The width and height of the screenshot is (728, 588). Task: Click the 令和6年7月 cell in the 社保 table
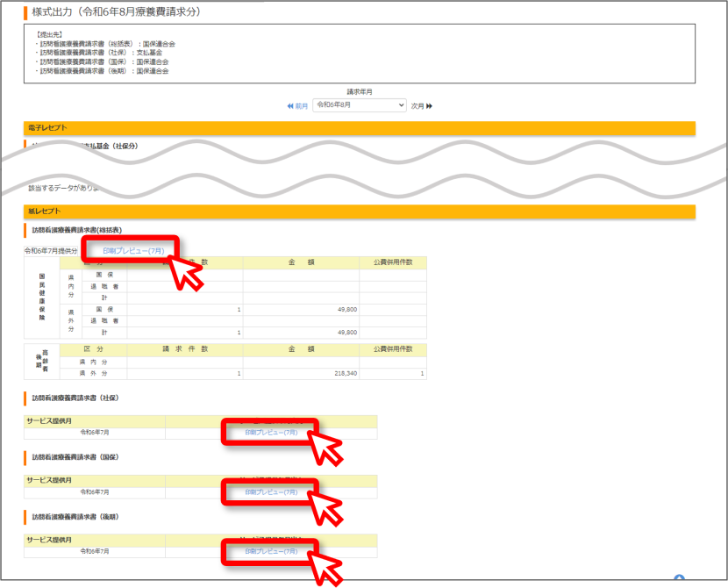95,433
